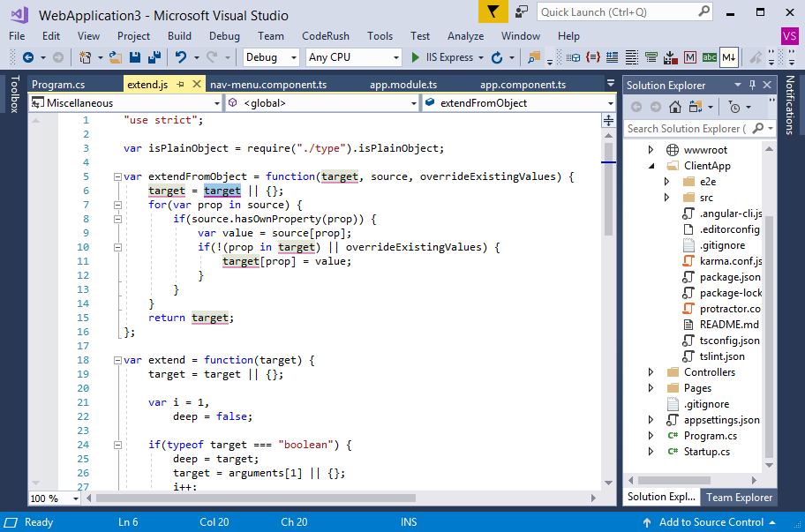Collapse the extendFromObject function region
This screenshot has width=805, height=532.
click(x=117, y=176)
